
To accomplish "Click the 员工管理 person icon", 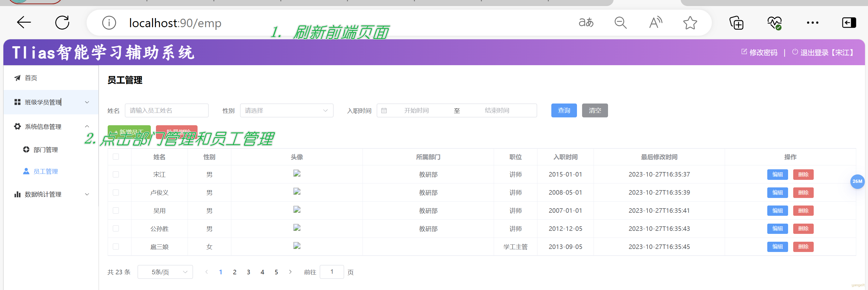I will click(x=26, y=171).
